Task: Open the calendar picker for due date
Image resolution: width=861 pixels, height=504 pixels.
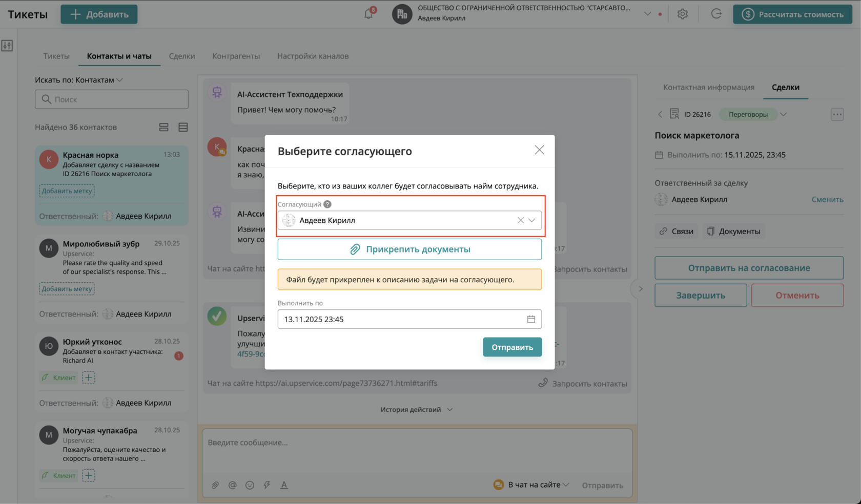Action: (x=531, y=319)
